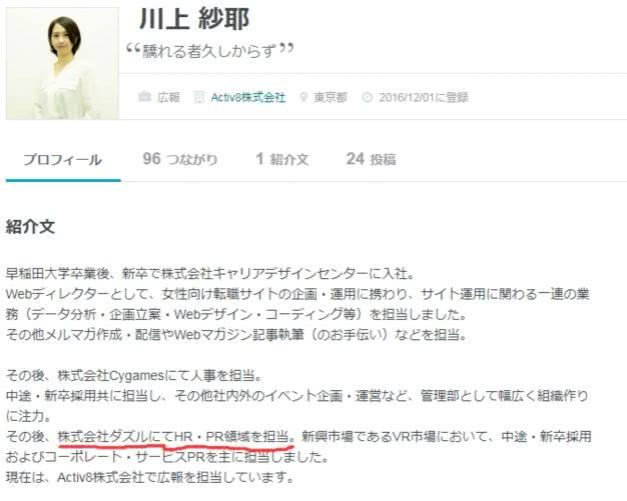Switch to the 96 つながり tab
The width and height of the screenshot is (627, 501).
point(180,159)
